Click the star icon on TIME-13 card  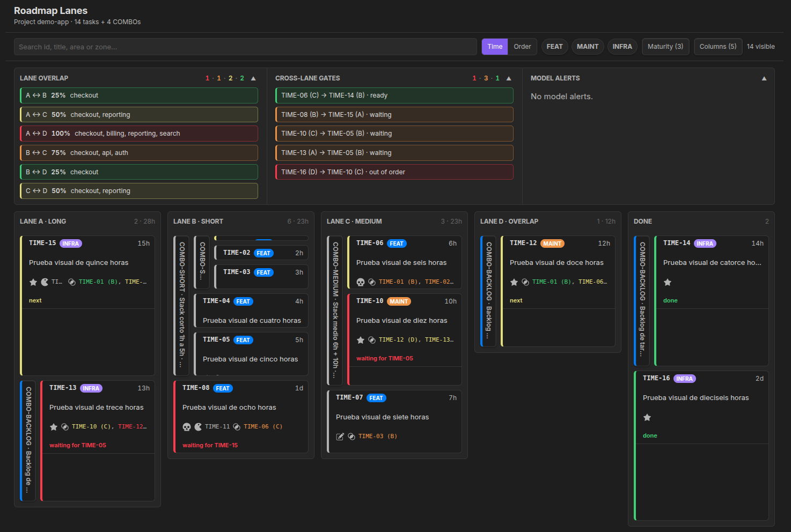pyautogui.click(x=54, y=427)
